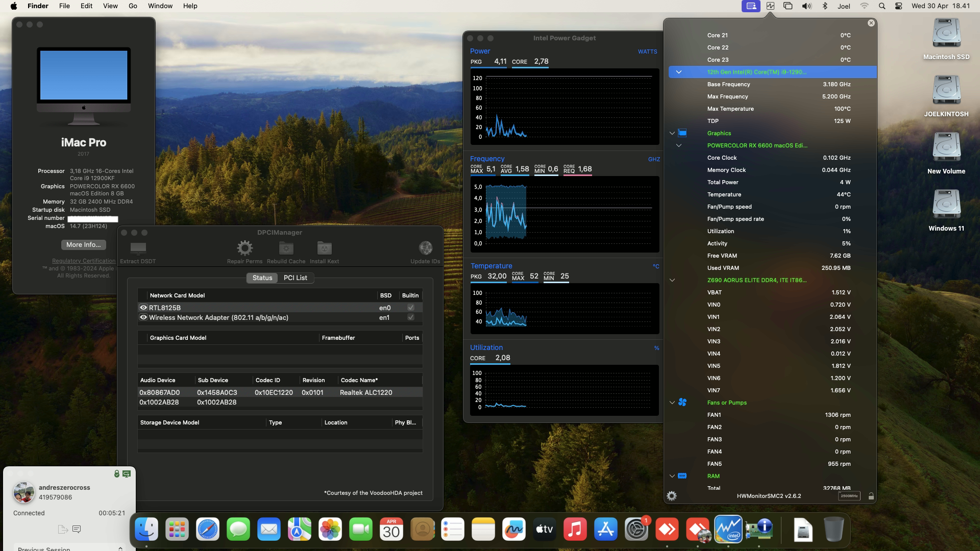Switch to the PCI List tab
980x551 pixels.
click(x=295, y=278)
